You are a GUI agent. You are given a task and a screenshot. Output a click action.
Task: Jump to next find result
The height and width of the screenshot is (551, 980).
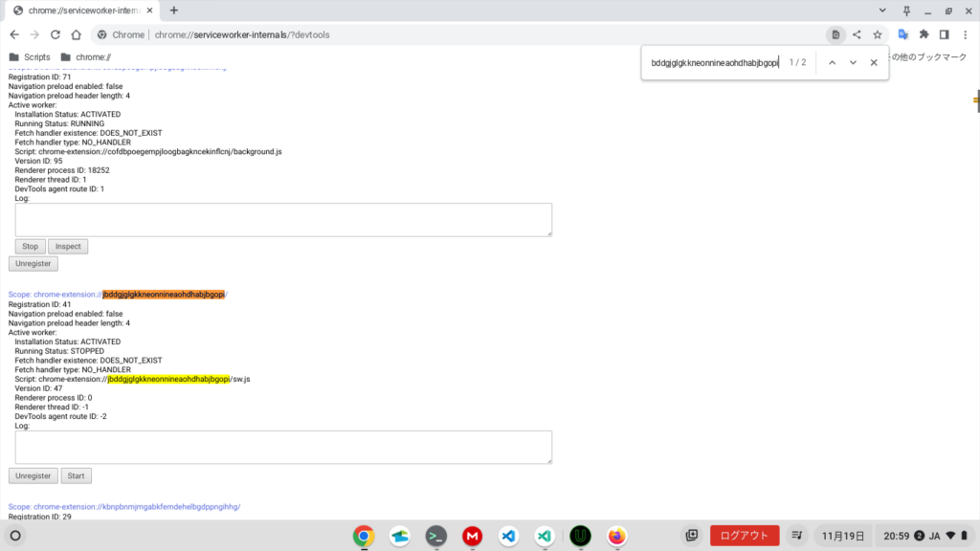tap(853, 62)
